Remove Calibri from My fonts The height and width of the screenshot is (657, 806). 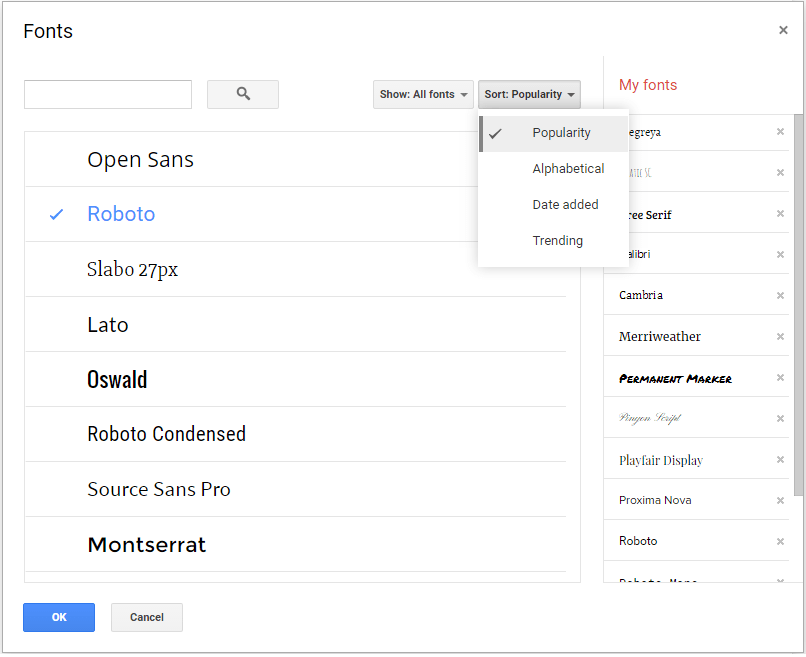click(780, 253)
